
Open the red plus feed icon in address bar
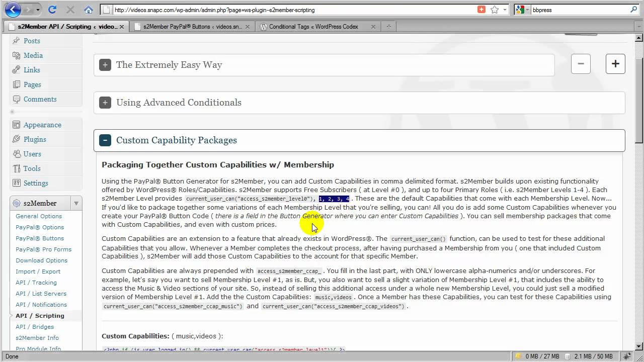481,10
